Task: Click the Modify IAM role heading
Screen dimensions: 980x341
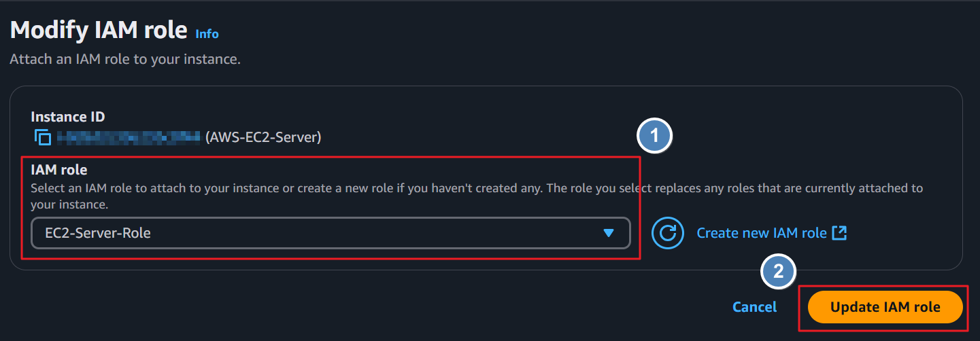Action: (99, 30)
